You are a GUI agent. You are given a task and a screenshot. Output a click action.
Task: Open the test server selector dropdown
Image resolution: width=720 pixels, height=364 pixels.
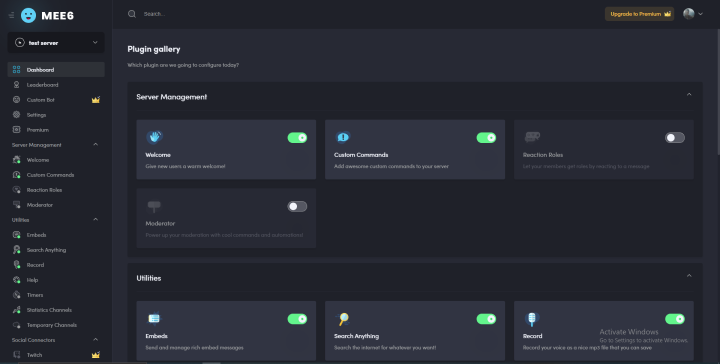click(56, 42)
